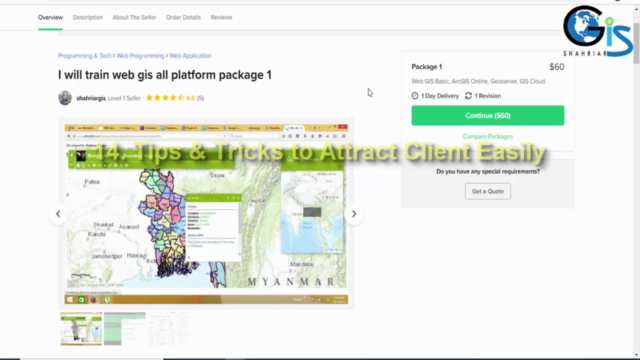The image size is (640, 360).
Task: Click the review count (5)
Action: pos(200,98)
